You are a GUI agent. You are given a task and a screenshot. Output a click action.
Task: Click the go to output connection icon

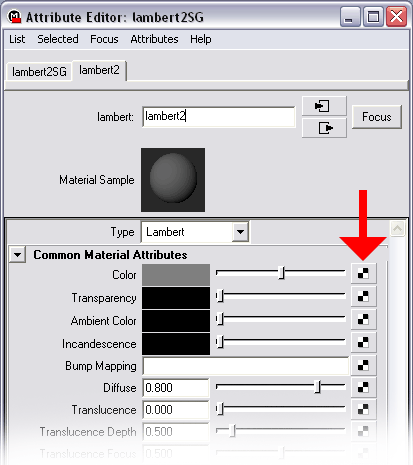tap(324, 128)
